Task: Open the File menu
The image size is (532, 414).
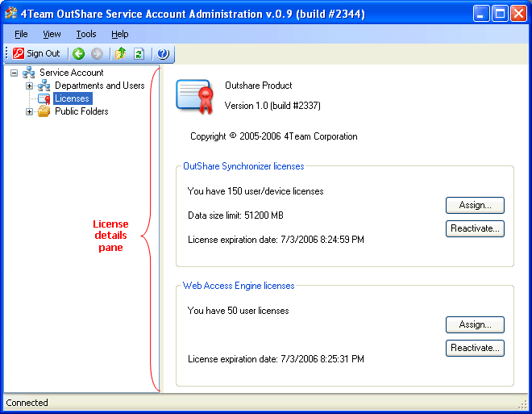Action: [x=21, y=34]
